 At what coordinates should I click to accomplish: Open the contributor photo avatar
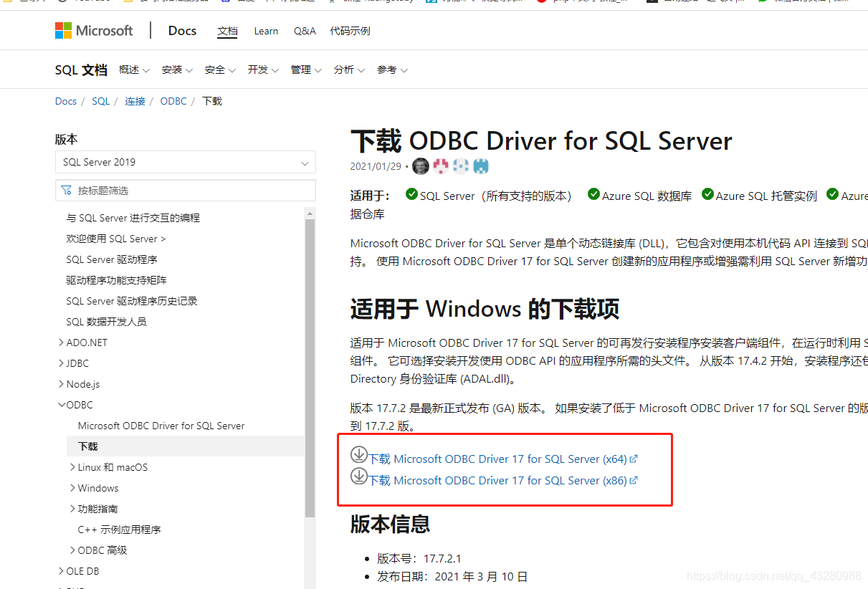point(421,166)
